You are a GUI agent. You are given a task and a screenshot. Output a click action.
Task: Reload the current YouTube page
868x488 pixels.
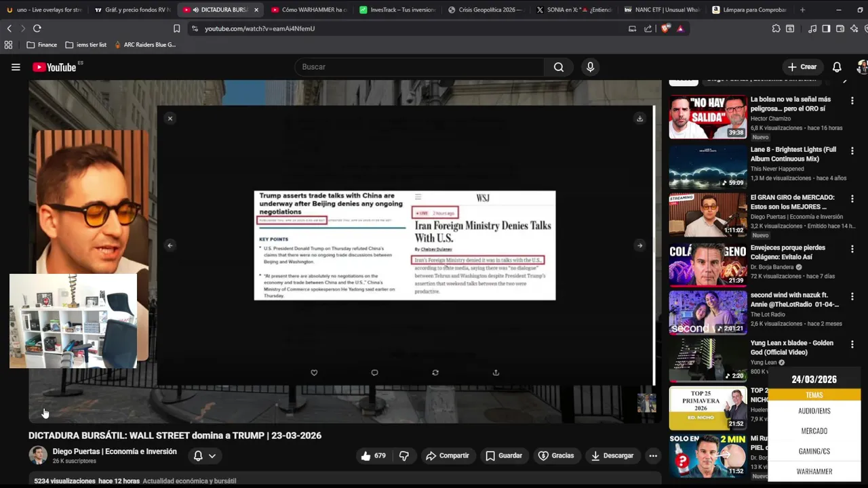pyautogui.click(x=37, y=28)
